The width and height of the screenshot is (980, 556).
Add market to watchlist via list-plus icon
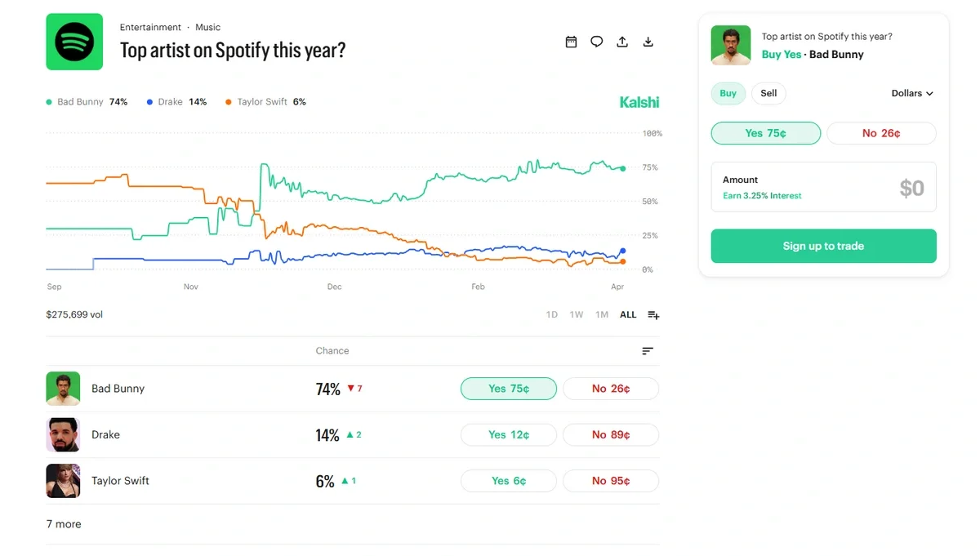point(653,314)
